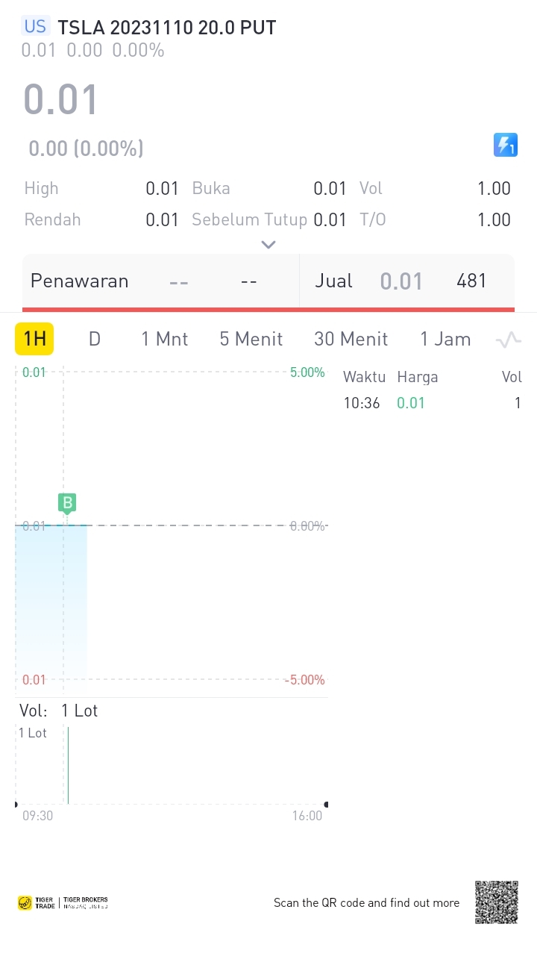Click the red bid-ask ratio bar

[x=268, y=309]
